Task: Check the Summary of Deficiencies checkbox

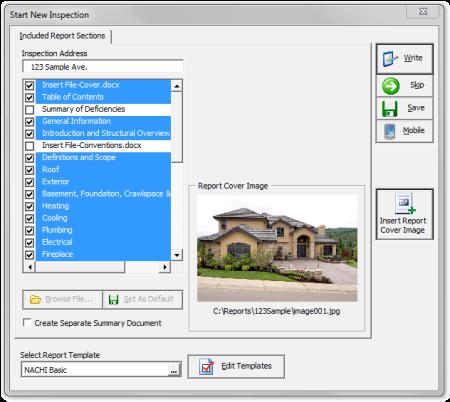Action: (30, 109)
